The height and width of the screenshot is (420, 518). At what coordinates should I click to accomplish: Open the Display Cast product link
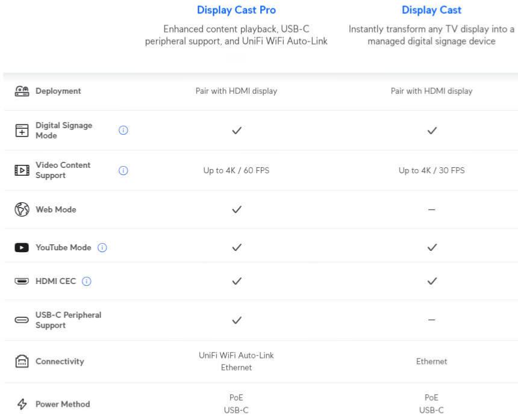[431, 10]
